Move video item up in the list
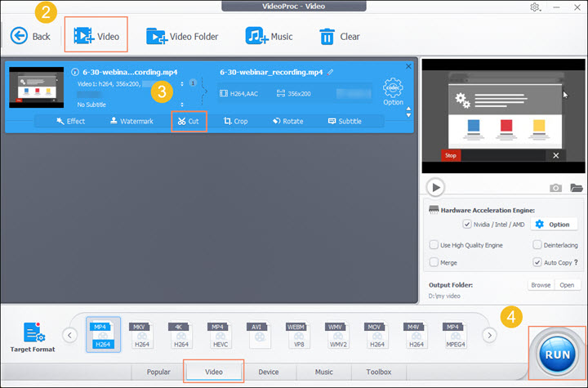Viewport: 588px width, 388px height. (x=408, y=109)
